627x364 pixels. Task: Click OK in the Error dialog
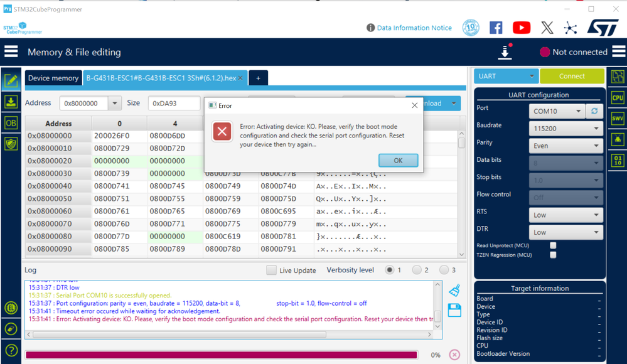tap(398, 161)
